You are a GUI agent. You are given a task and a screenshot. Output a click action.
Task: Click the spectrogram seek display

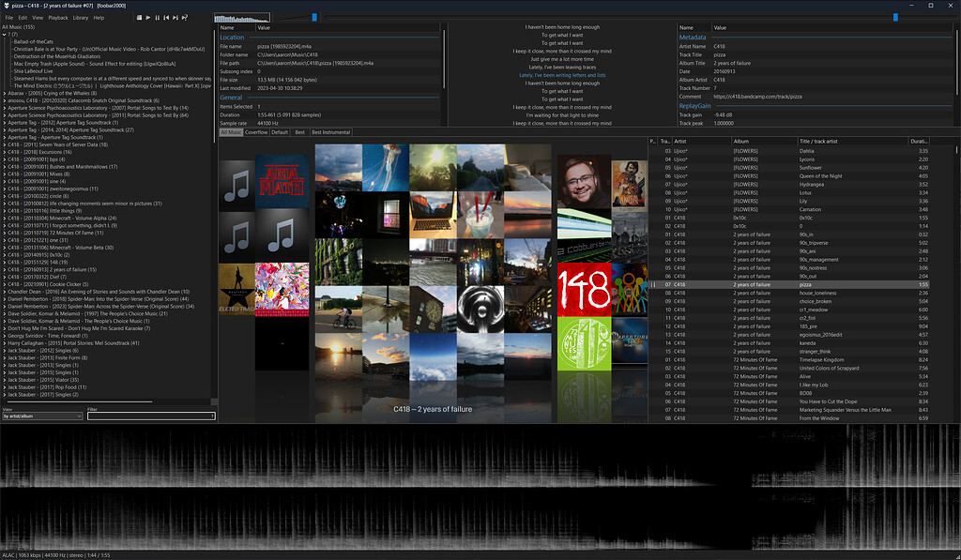click(480, 487)
